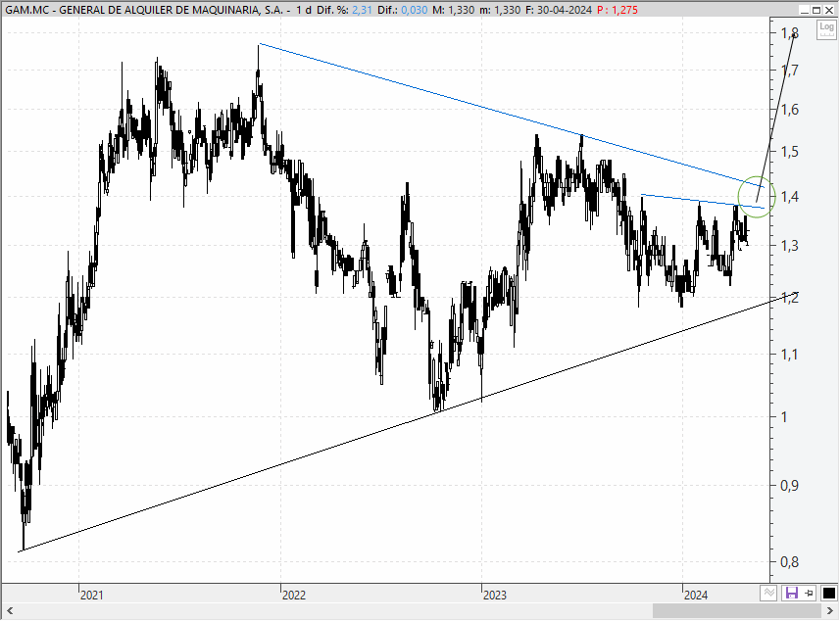Image resolution: width=840 pixels, height=621 pixels.
Task: Click the purple floppy disk save icon
Action: (x=791, y=594)
